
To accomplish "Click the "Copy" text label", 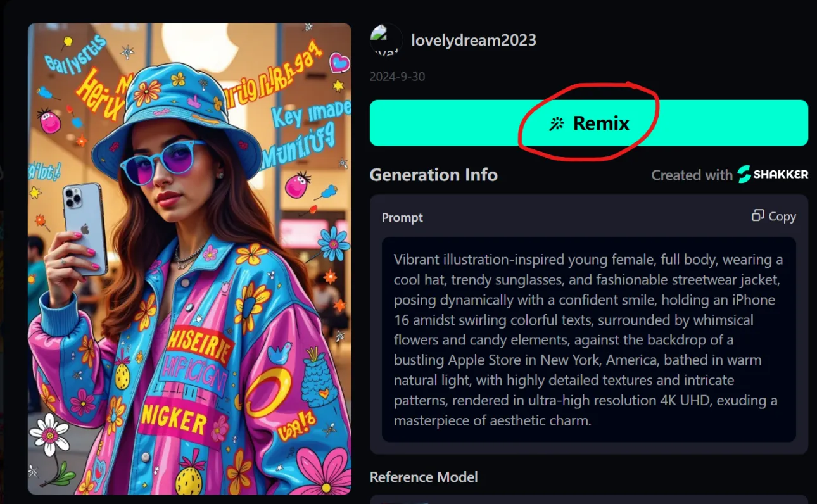I will (x=782, y=217).
